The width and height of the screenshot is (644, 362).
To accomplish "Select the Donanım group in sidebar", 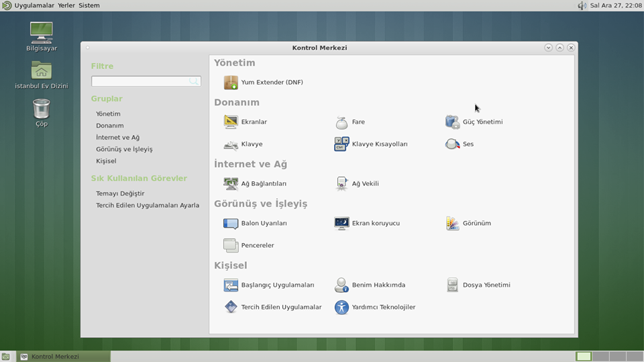I will (x=109, y=126).
